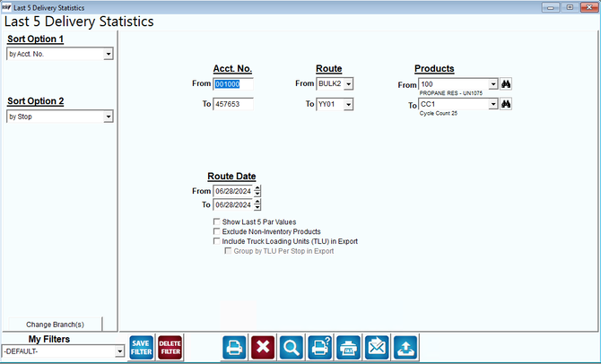Open the Route From BULK2 dropdown
Screen dimensions: 601x364
pyautogui.click(x=348, y=84)
